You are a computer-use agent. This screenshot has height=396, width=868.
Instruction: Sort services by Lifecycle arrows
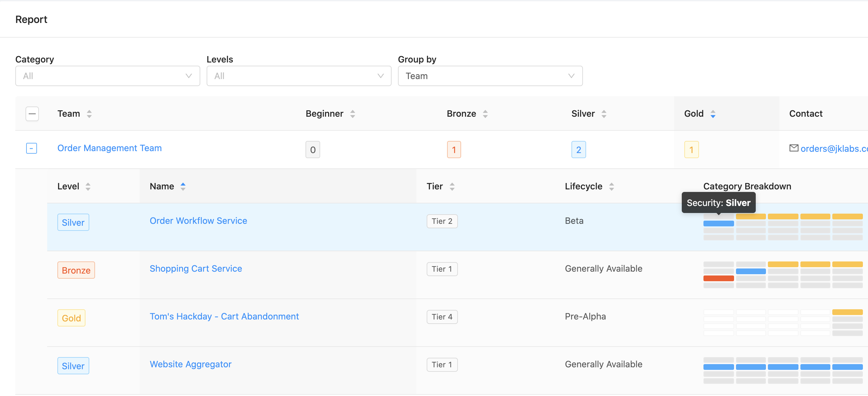point(612,187)
